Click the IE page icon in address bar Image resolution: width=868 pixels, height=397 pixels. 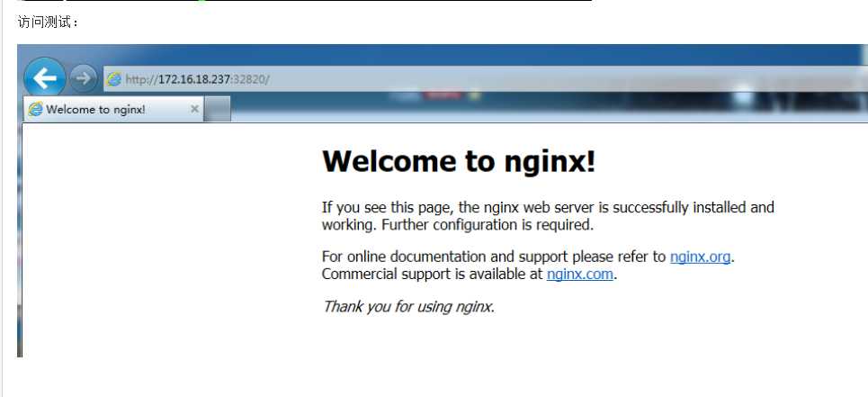pos(114,79)
